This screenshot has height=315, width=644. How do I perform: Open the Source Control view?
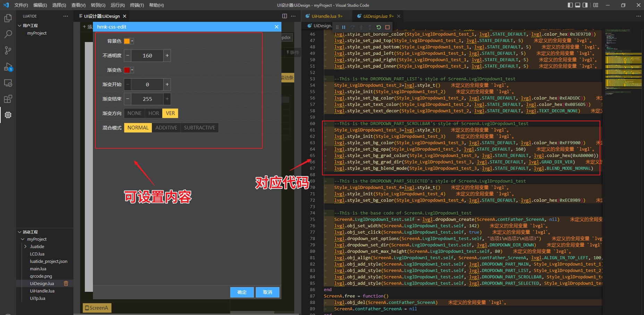point(8,51)
